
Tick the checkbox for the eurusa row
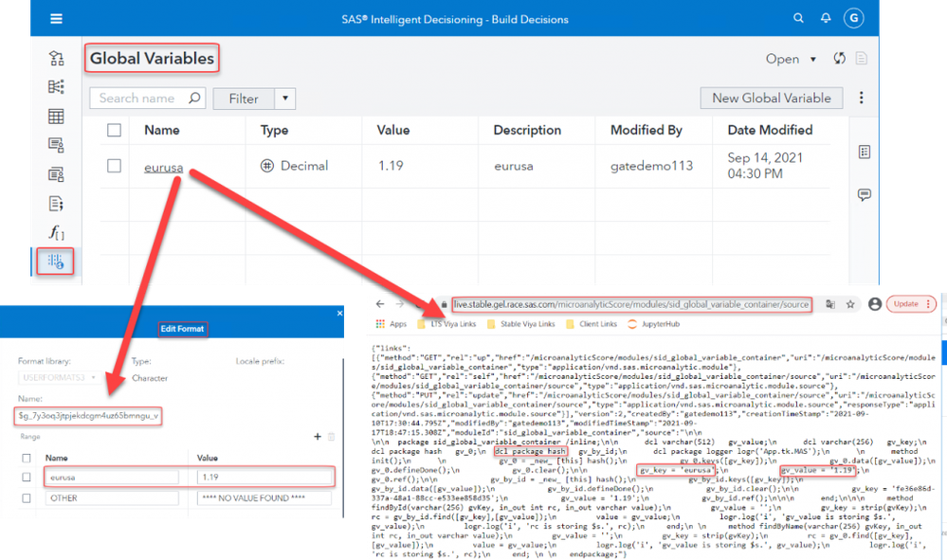coord(114,165)
